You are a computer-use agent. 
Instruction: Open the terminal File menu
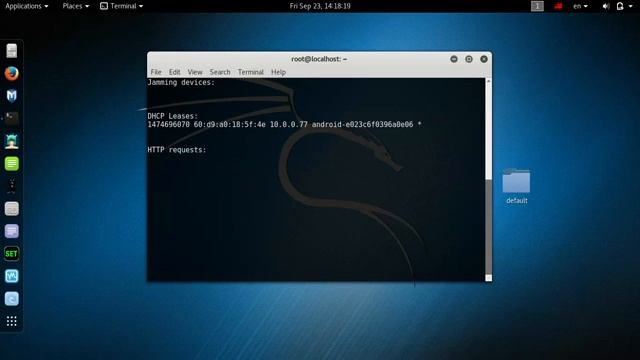(156, 72)
